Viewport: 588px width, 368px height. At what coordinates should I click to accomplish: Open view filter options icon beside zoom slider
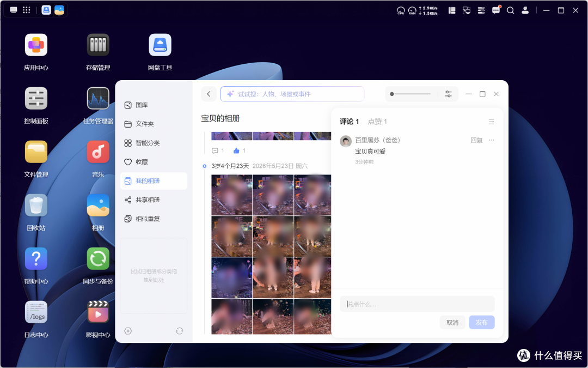[448, 94]
